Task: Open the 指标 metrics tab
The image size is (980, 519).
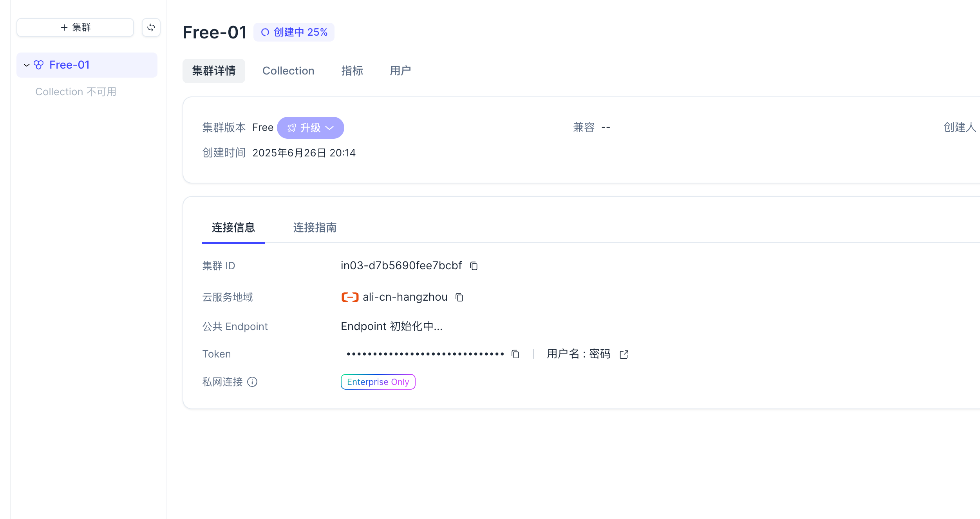Action: 352,71
